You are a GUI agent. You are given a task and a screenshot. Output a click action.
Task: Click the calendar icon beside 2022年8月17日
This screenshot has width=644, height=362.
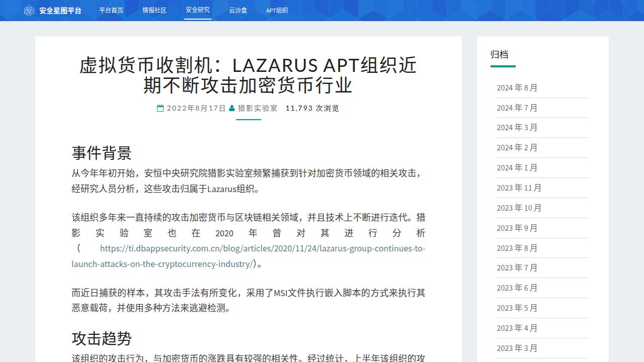tap(160, 108)
